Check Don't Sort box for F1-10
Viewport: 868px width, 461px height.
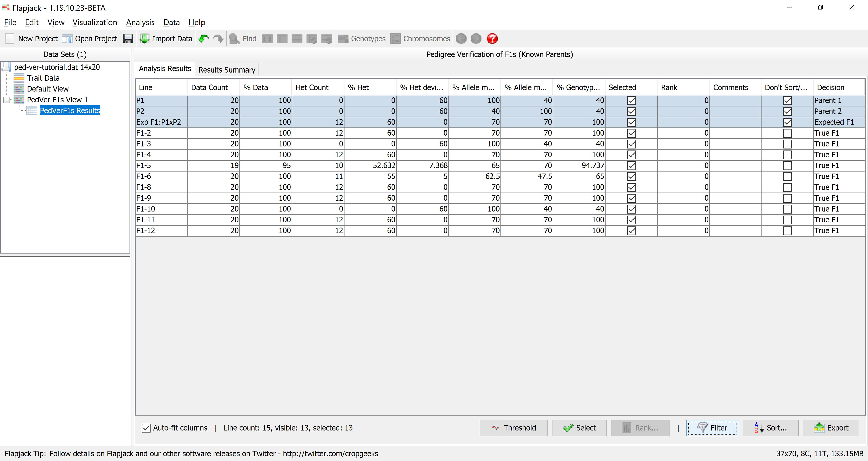click(x=788, y=209)
